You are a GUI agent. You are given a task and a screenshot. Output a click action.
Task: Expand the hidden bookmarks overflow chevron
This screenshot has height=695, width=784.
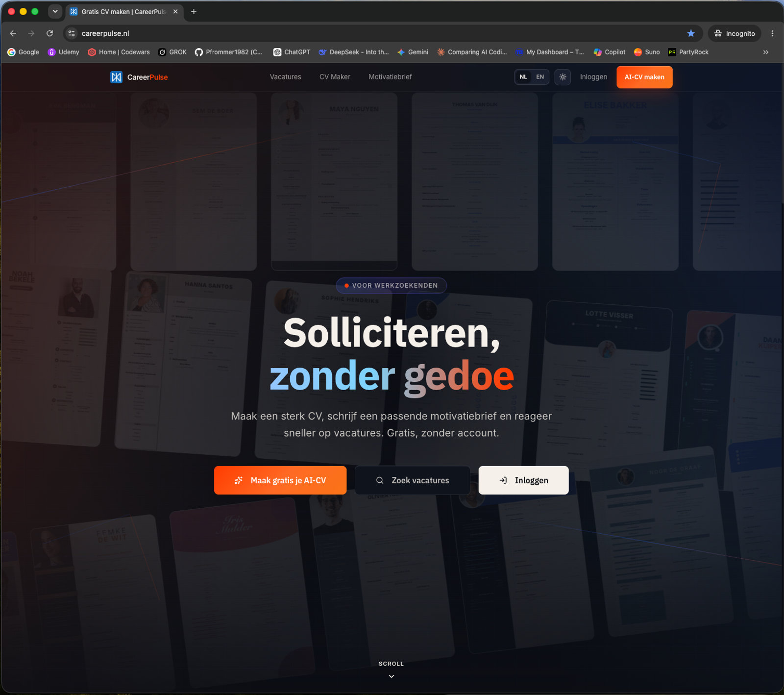click(766, 52)
